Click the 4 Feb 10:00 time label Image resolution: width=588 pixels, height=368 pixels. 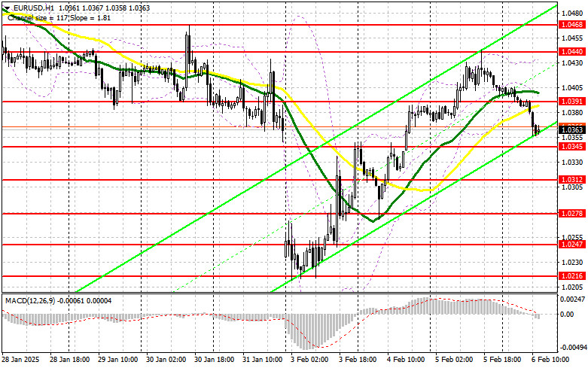point(406,360)
